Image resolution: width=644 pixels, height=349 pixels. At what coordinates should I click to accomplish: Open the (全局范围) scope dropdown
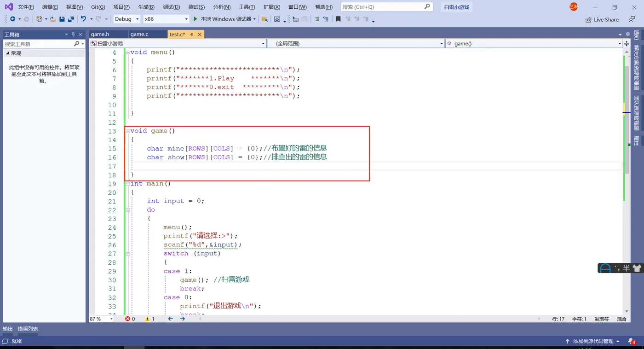point(356,43)
